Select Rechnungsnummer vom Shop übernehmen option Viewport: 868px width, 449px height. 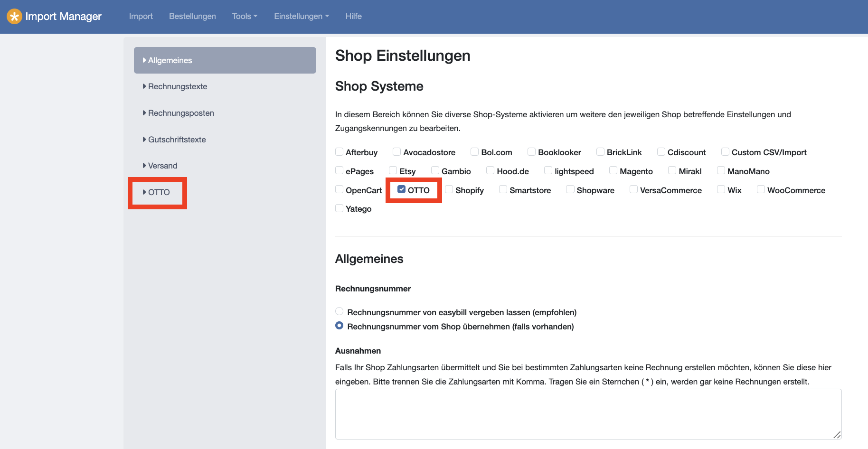click(x=340, y=326)
